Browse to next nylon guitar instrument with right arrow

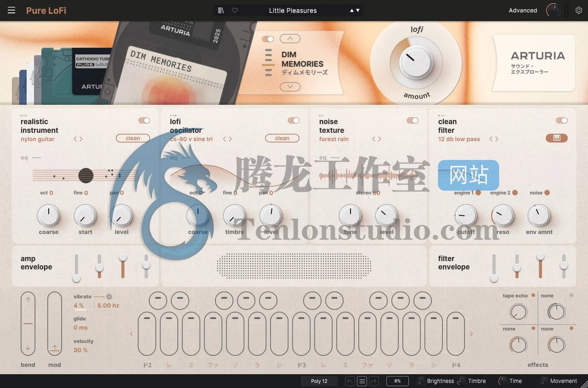(80, 138)
